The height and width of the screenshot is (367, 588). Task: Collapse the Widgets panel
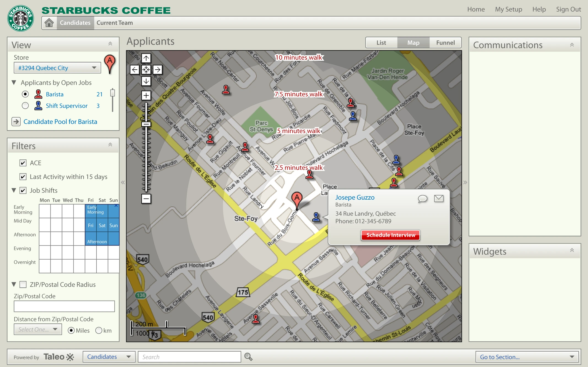(x=572, y=250)
